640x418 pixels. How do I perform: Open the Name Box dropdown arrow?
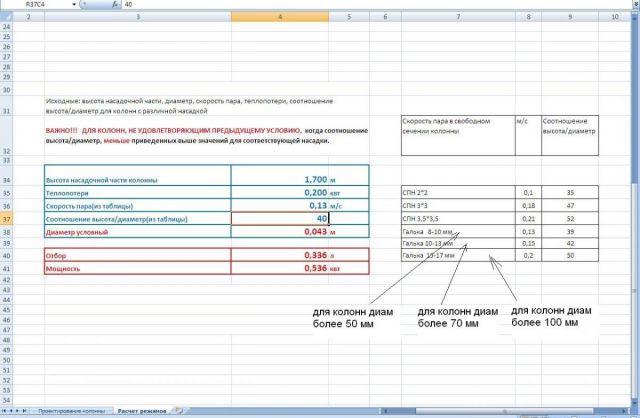click(76, 5)
